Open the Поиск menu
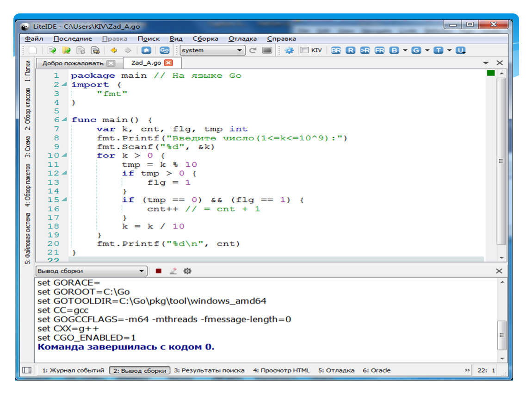The height and width of the screenshot is (400, 532). 148,39
